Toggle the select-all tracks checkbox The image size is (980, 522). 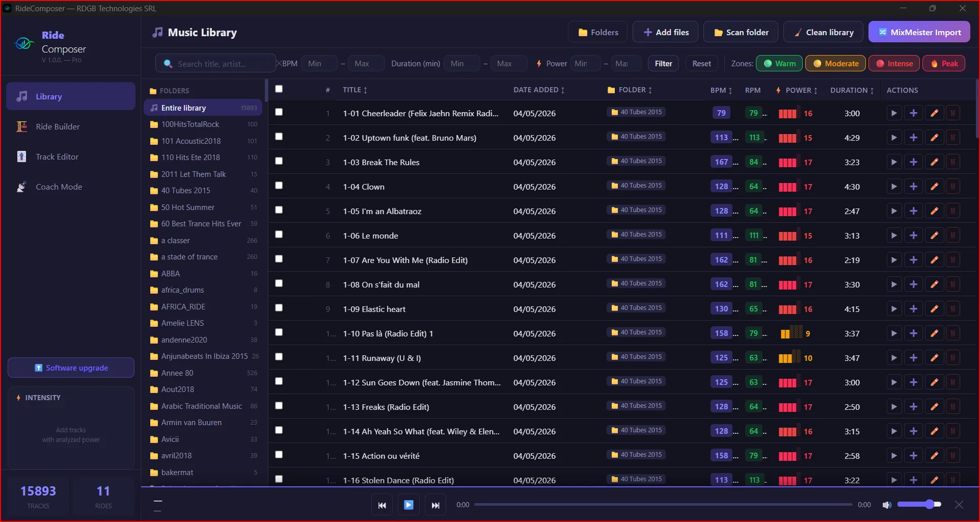coord(279,89)
